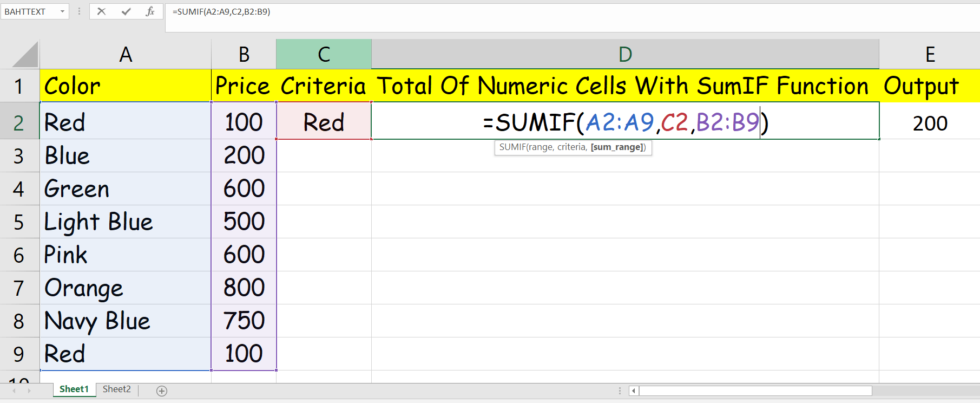Switch to the Sheet2 tab
This screenshot has width=980, height=403.
point(117,389)
